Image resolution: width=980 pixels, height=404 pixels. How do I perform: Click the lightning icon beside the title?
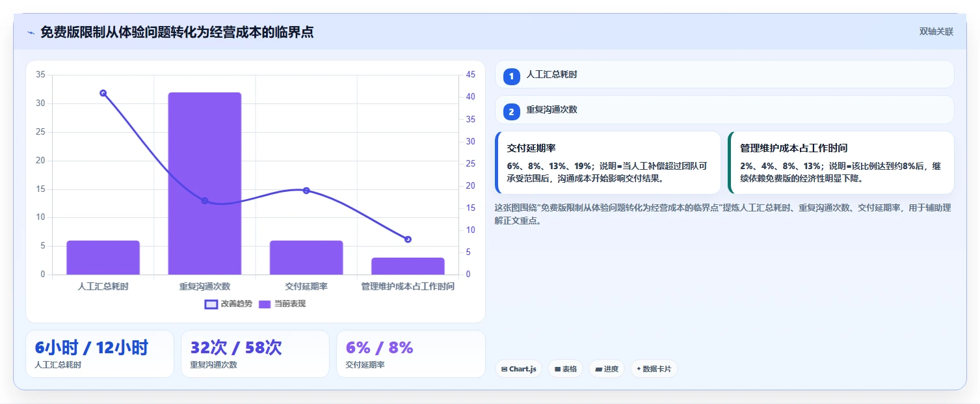click(31, 33)
